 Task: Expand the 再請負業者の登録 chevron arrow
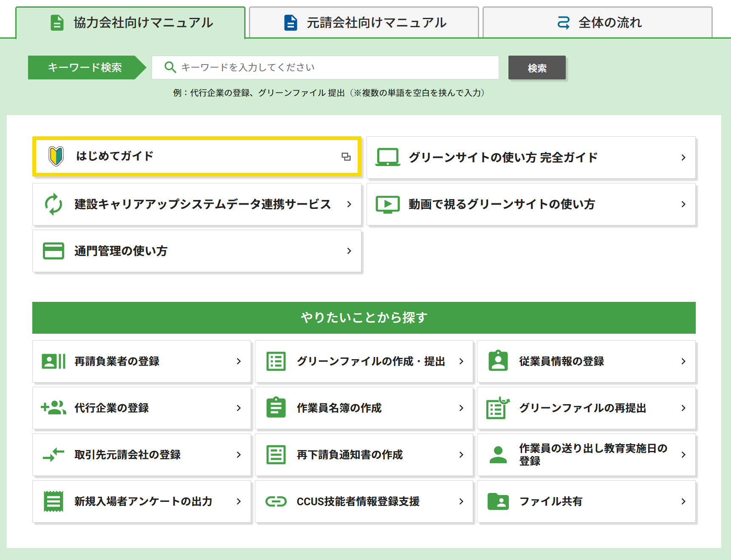pyautogui.click(x=239, y=361)
